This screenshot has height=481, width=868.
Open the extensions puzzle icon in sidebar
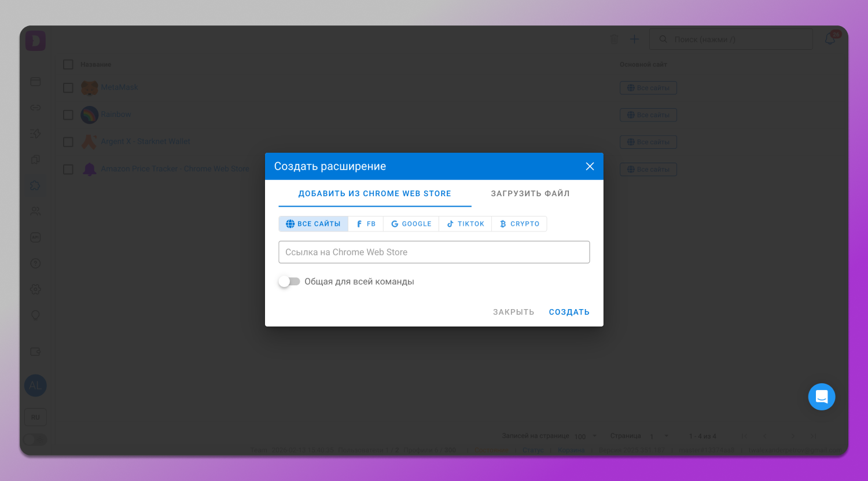click(x=35, y=186)
